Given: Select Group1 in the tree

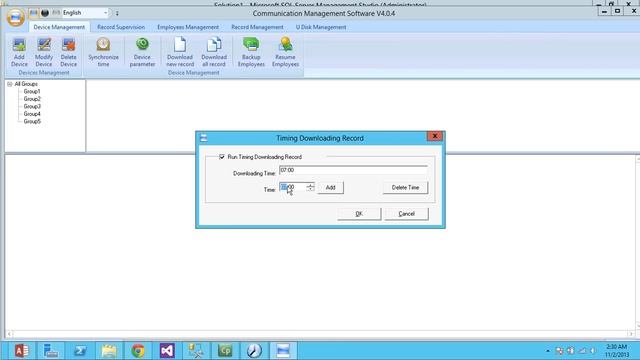Looking at the screenshot, I should point(32,91).
